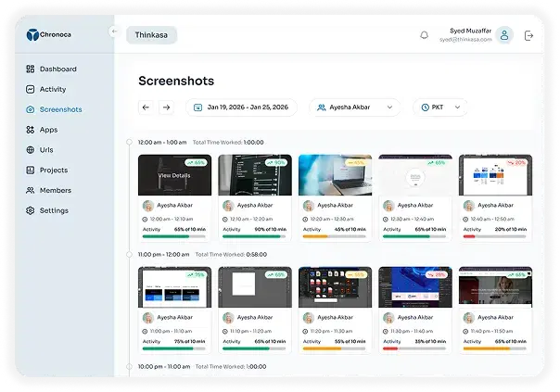Click timeline marker for 11:00 pm - 12:00 am
The width and height of the screenshot is (560, 392).
[x=129, y=254]
